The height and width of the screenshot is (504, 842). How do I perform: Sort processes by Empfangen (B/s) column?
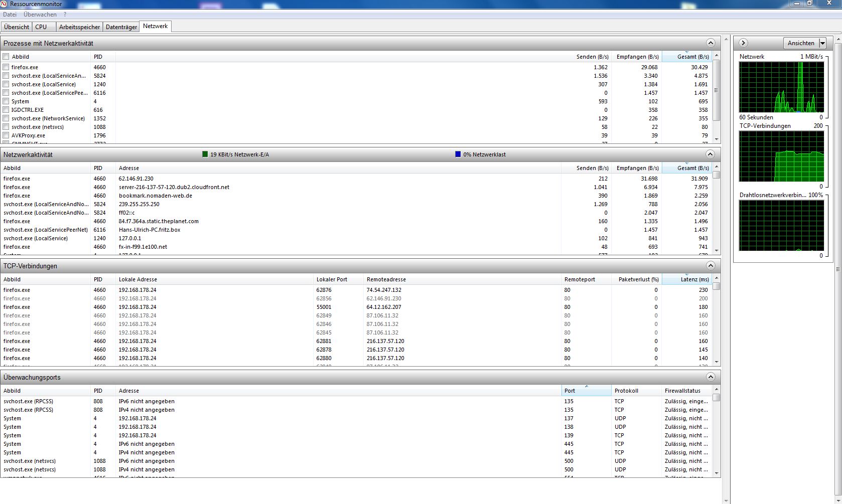click(x=636, y=57)
